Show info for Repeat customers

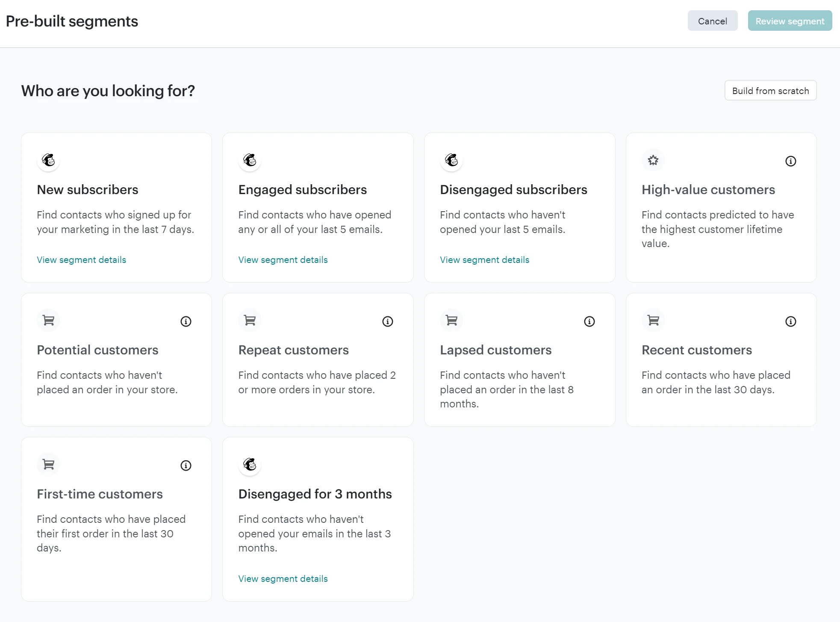[388, 321]
